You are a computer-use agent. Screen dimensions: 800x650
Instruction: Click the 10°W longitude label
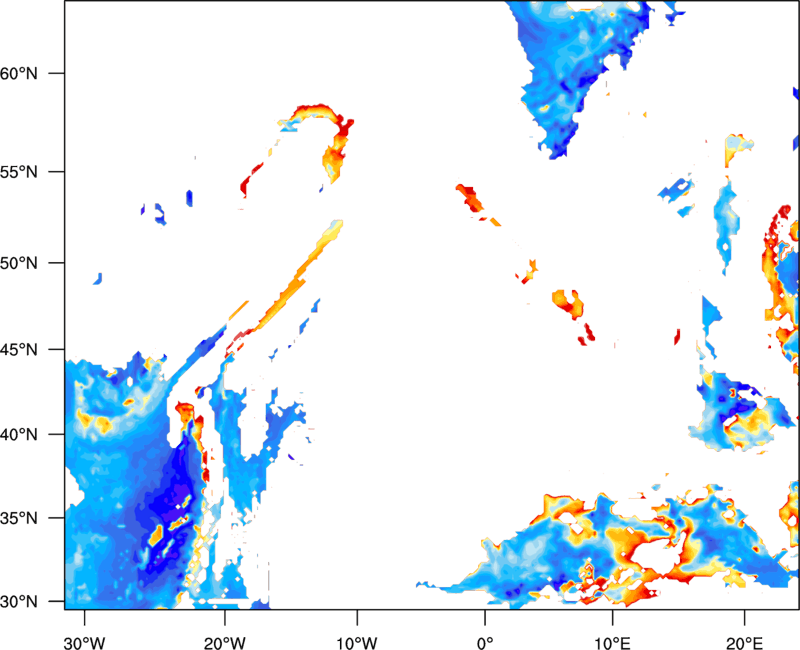pyautogui.click(x=357, y=643)
